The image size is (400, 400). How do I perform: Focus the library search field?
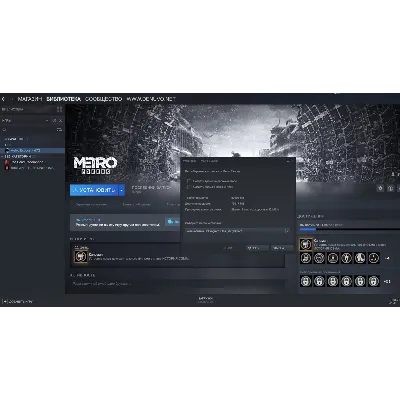[28, 130]
